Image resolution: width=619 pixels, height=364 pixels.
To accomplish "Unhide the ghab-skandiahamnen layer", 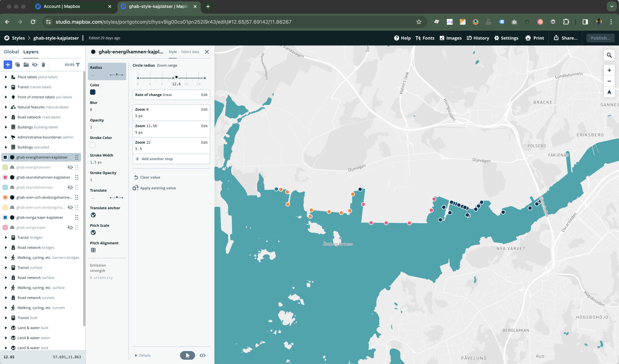I will tap(70, 187).
